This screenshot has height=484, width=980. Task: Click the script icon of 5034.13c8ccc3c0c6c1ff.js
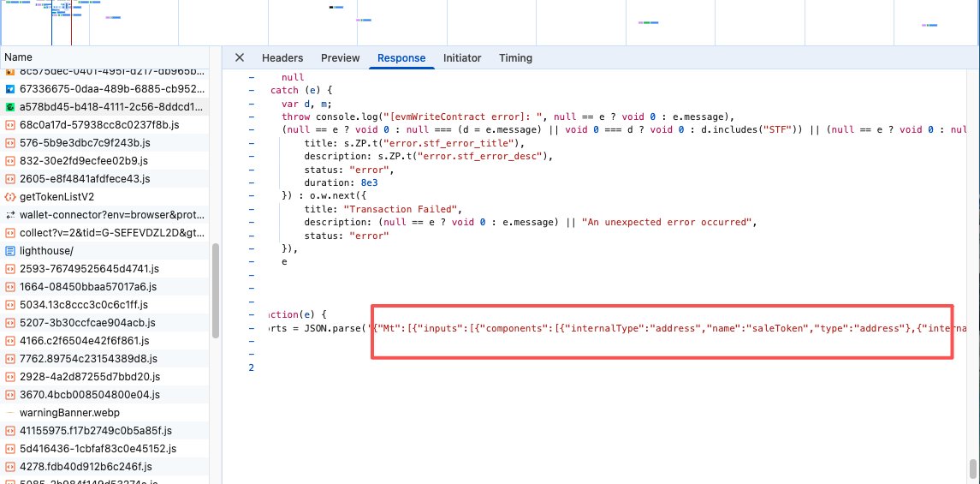[10, 305]
